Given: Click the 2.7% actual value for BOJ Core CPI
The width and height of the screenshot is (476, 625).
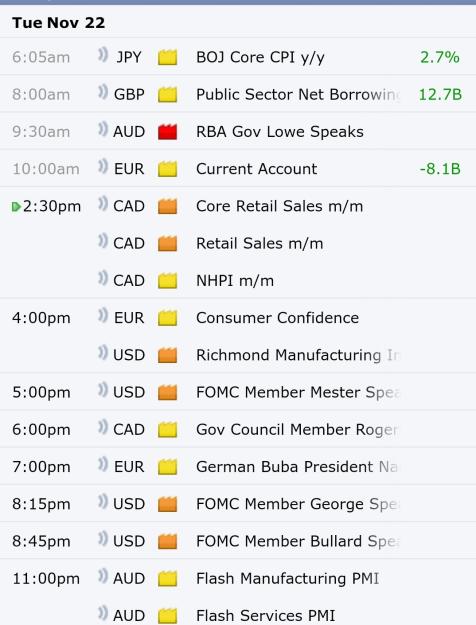Looking at the screenshot, I should pyautogui.click(x=440, y=57).
